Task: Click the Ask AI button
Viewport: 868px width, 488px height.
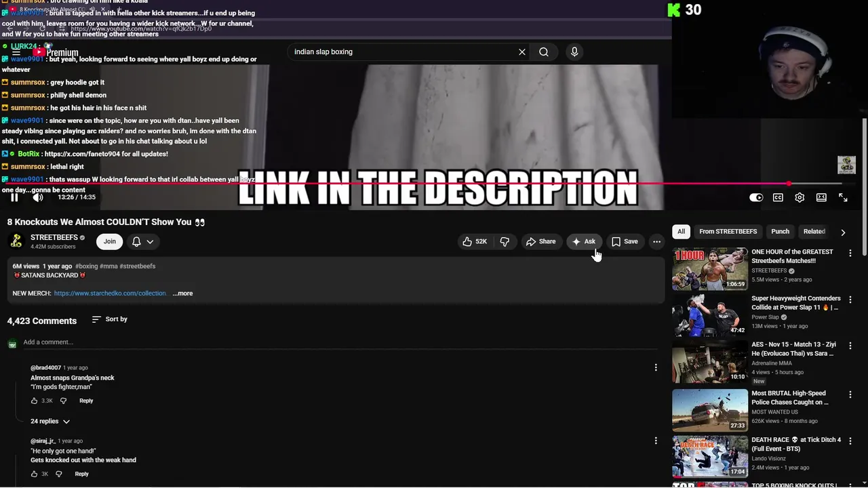Action: click(584, 241)
